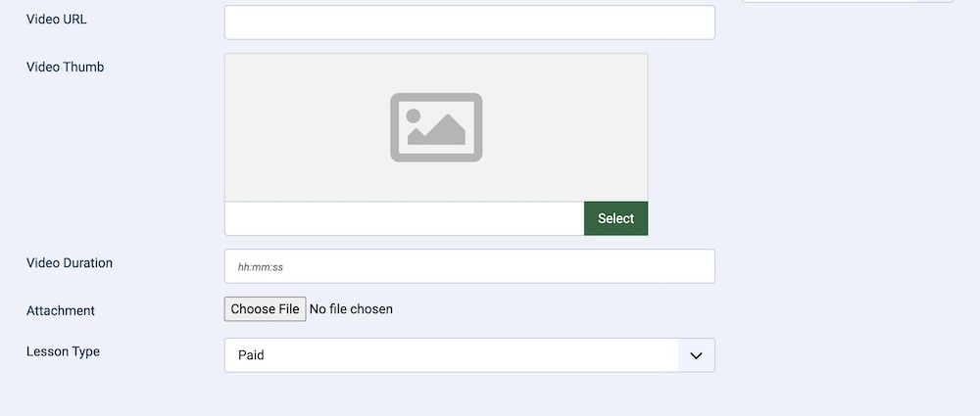Click the Video Thumb label
Screen dimensions: 980x416
[x=65, y=68]
